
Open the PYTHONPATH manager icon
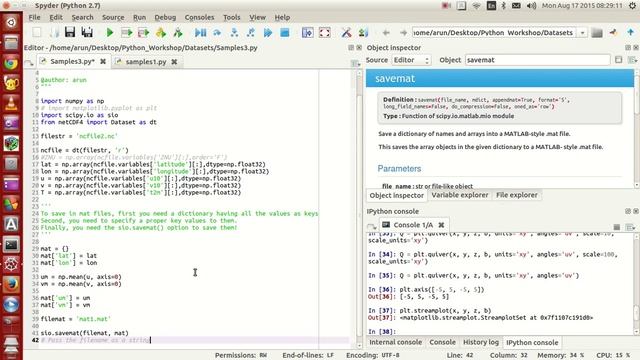pos(363,33)
